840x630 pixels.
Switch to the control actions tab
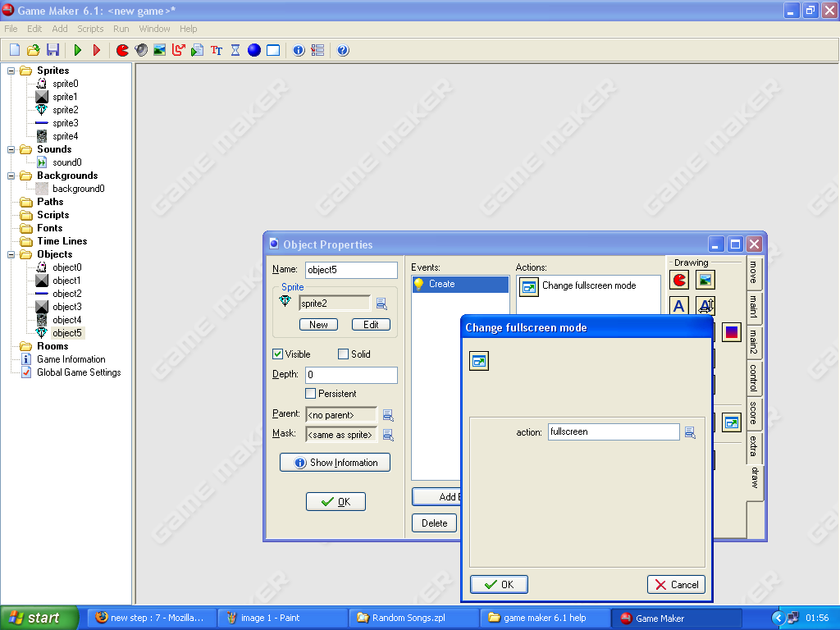click(754, 378)
